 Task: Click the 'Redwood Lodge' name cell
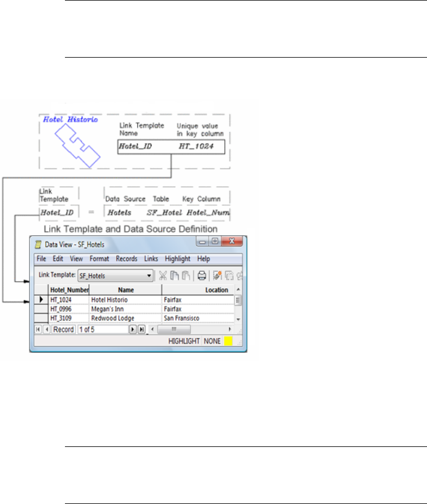125,318
